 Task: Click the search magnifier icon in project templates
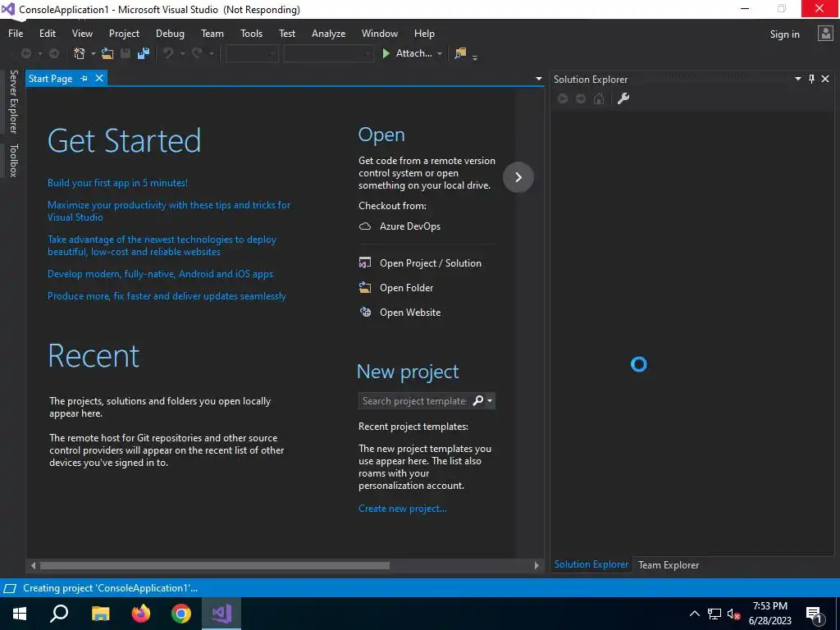(478, 400)
